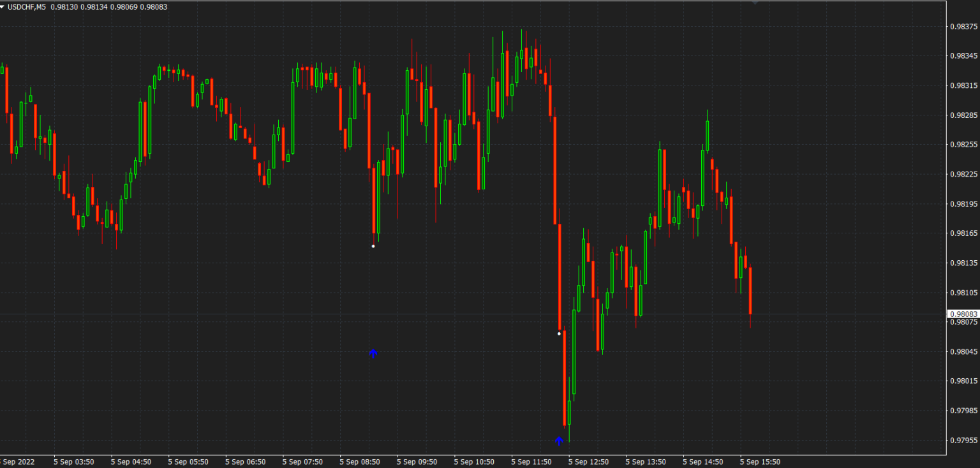The image size is (980, 468).
Task: Click price scale label 0.97985
Action: (x=963, y=411)
